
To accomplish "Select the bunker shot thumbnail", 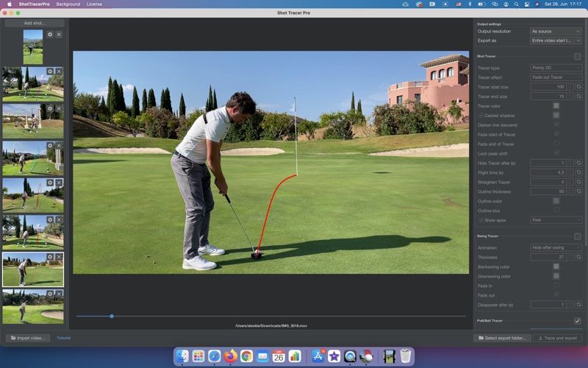I will pyautogui.click(x=33, y=306).
